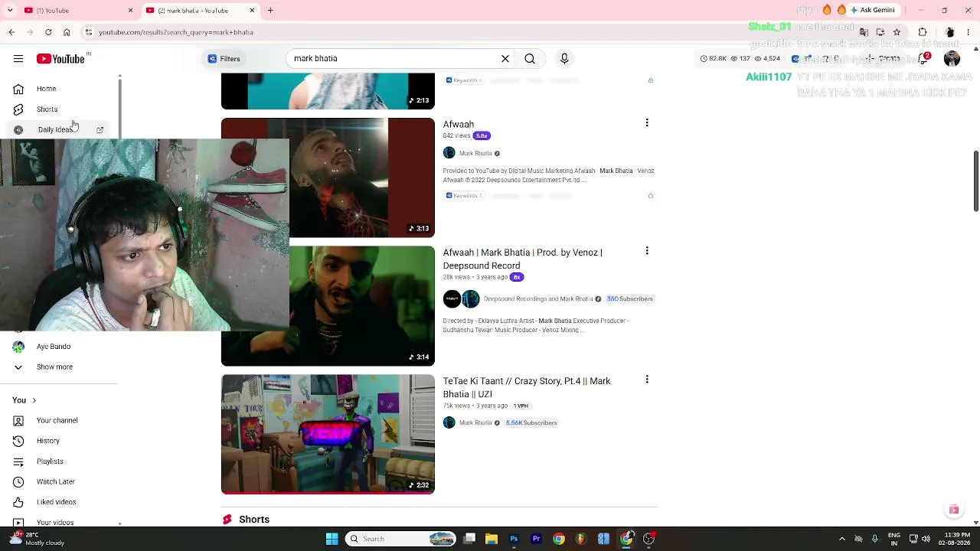This screenshot has height=551, width=980.
Task: Open Home in the sidebar
Action: [60, 89]
